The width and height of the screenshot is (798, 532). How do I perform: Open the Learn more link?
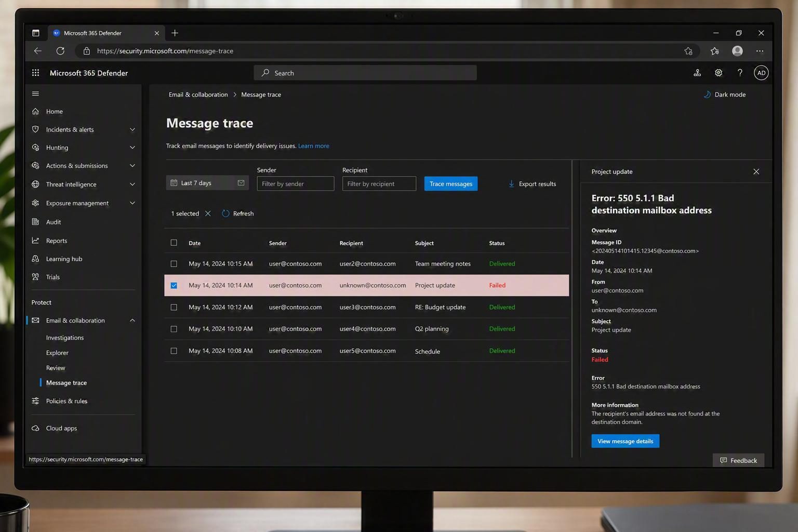tap(313, 146)
